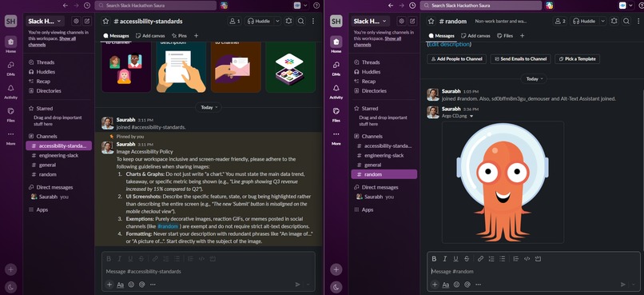
Task: Block quote icon in #random composer
Action: (516, 258)
